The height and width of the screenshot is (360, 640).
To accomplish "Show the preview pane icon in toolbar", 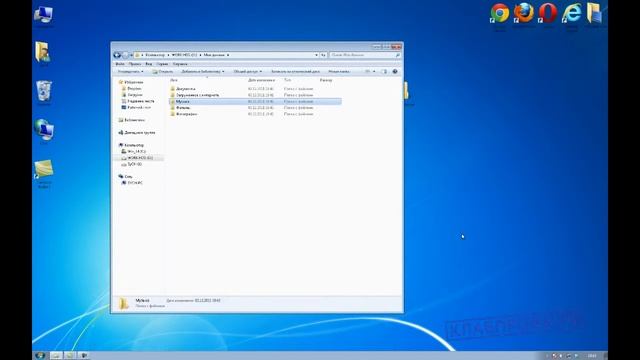I will pos(384,71).
